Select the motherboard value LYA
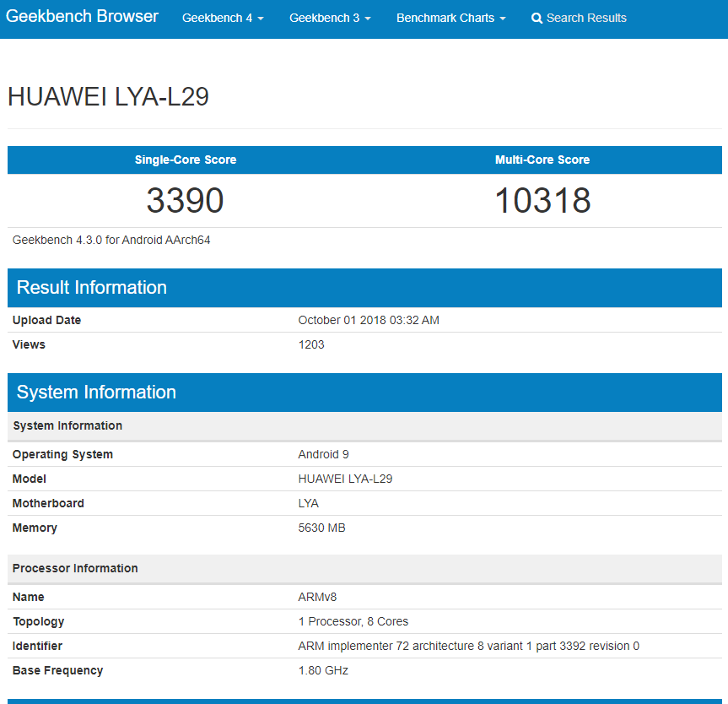Image resolution: width=728 pixels, height=704 pixels. 308,504
